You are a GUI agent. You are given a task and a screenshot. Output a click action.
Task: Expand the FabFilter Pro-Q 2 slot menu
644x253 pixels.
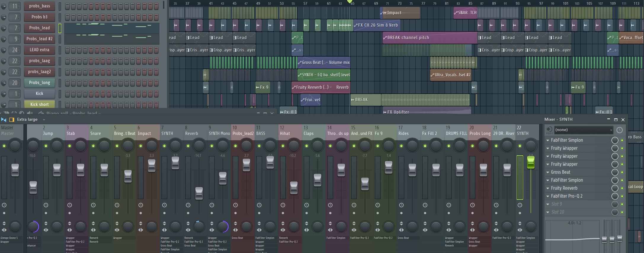click(548, 196)
